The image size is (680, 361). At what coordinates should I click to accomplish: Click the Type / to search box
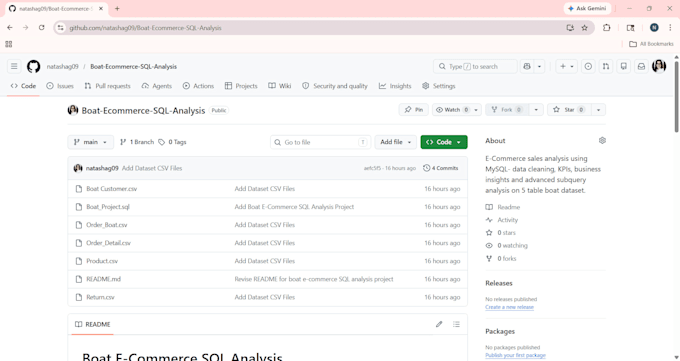(x=475, y=66)
